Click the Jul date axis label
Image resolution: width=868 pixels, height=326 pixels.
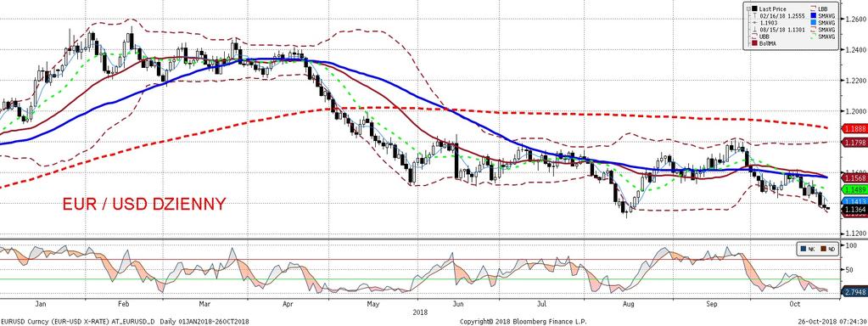coord(542,304)
